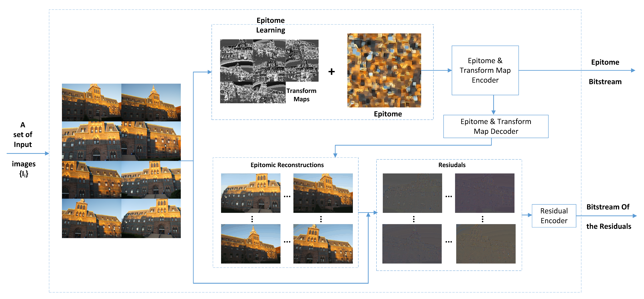Click the 'Epitome Bitstream' output label
Screen dimensions: 644x299
tap(605, 72)
